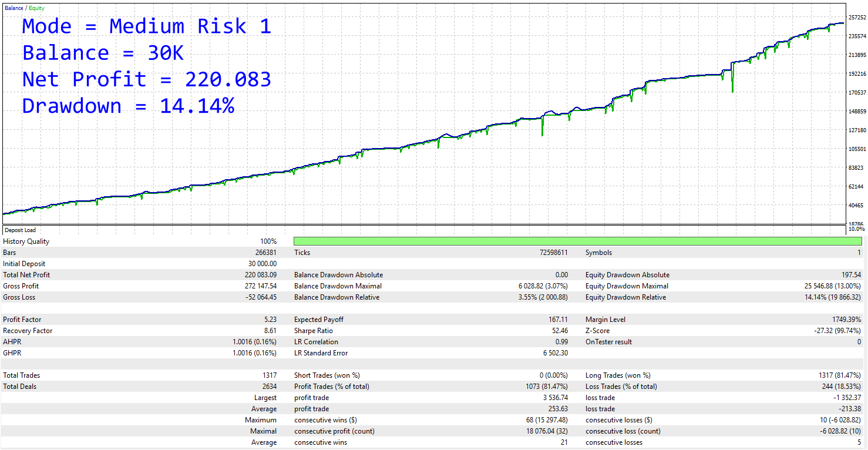Click the Total Net Profit value '220 083.09'
Viewport: 868px width, 450px height.
tap(261, 275)
